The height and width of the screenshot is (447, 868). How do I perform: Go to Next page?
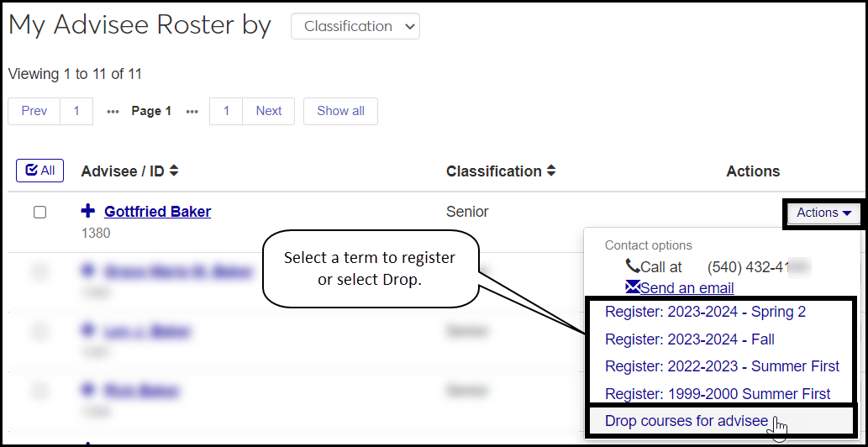tap(269, 111)
